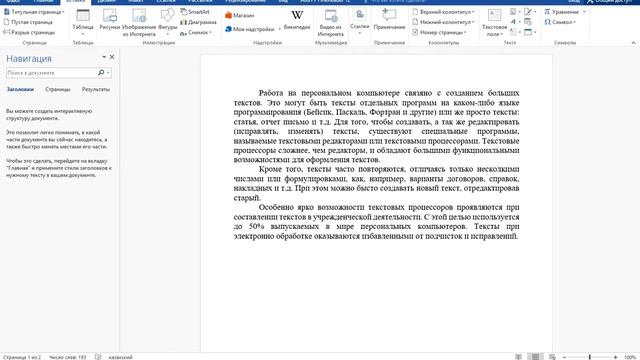Insert Разрыв страницы page break
This screenshot has width=640, height=360.
[29, 32]
